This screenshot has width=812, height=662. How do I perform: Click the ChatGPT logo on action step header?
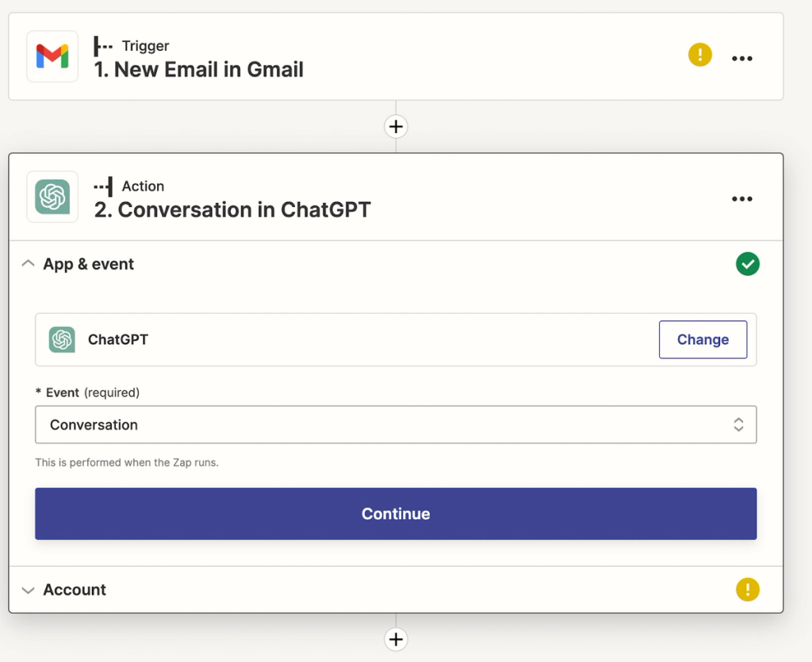click(52, 197)
